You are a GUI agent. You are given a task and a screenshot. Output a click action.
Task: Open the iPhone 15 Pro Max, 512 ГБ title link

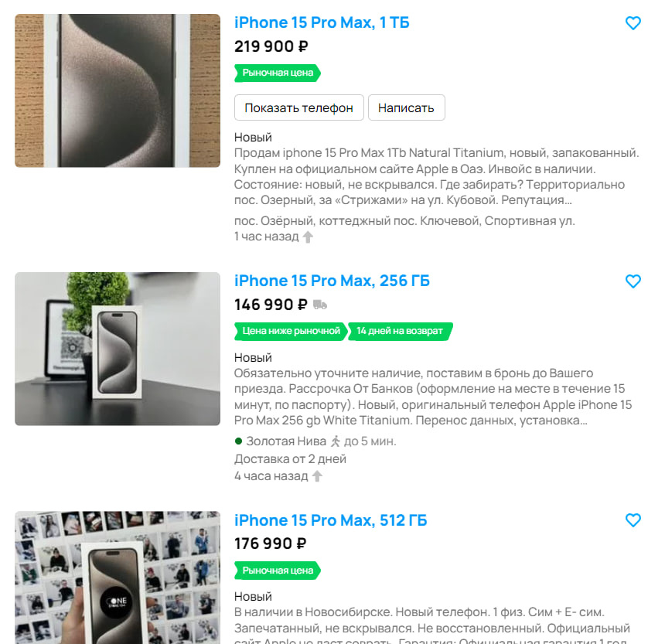click(330, 520)
